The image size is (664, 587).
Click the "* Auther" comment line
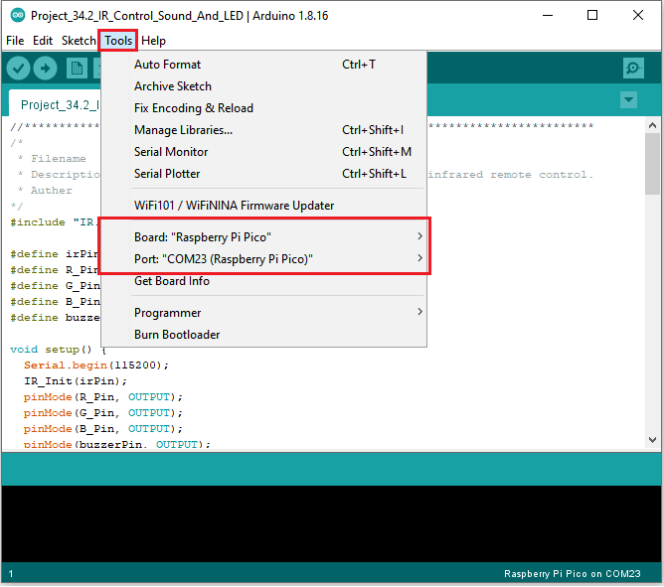tap(45, 191)
